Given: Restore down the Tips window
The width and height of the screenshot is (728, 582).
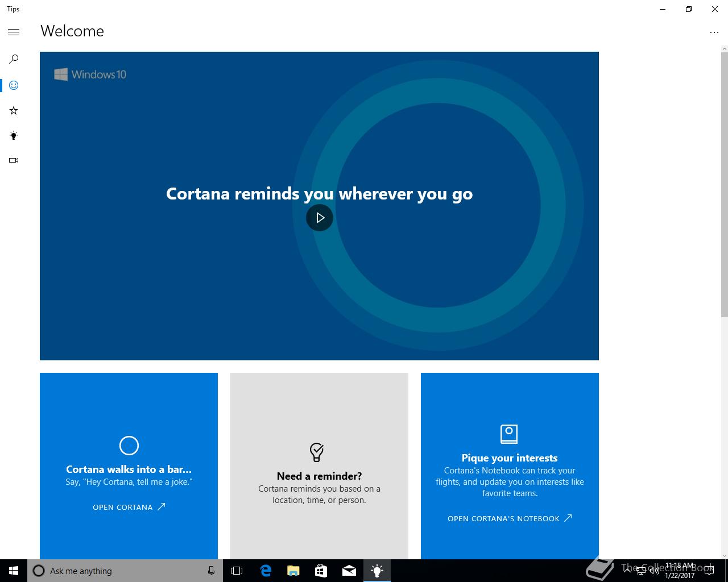Looking at the screenshot, I should [x=689, y=9].
